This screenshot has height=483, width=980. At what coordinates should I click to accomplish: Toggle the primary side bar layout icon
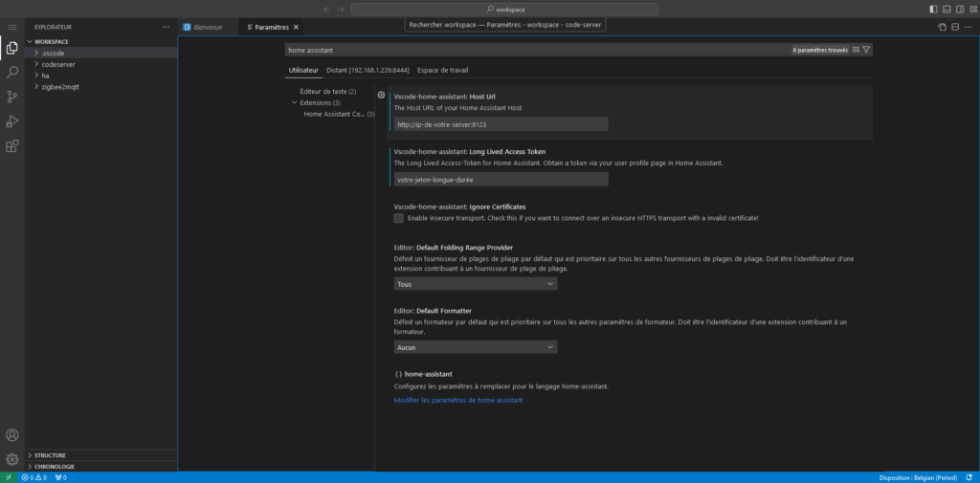(933, 10)
